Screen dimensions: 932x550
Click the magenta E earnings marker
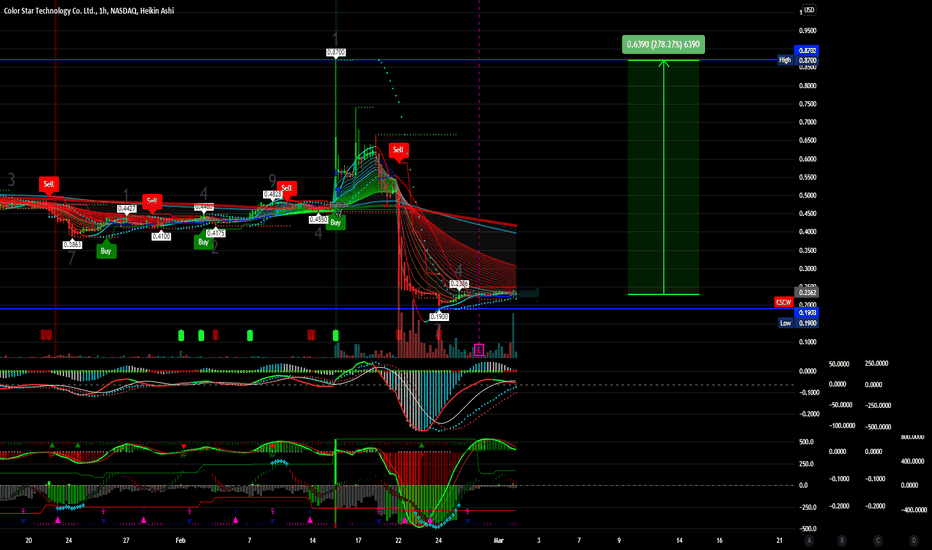[479, 350]
